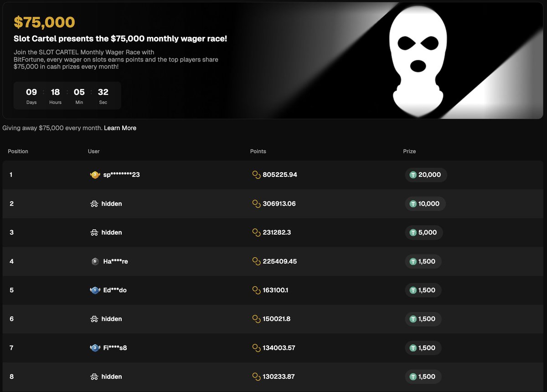
Task: Click the 10,000 prize amount
Action: pyautogui.click(x=429, y=204)
